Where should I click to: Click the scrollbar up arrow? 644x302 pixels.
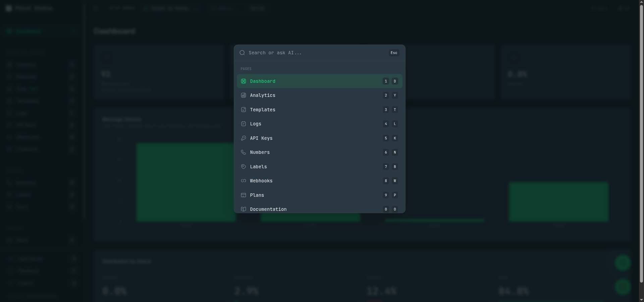pos(641,2)
